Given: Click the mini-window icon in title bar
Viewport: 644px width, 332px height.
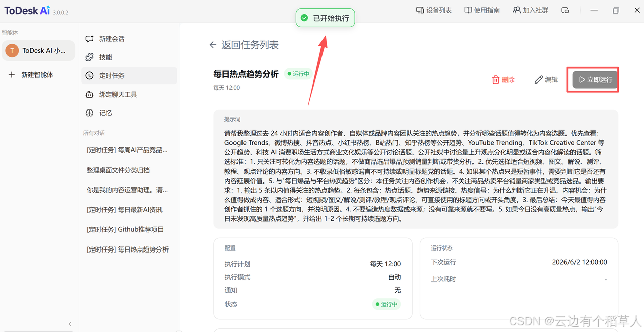Looking at the screenshot, I should [565, 10].
